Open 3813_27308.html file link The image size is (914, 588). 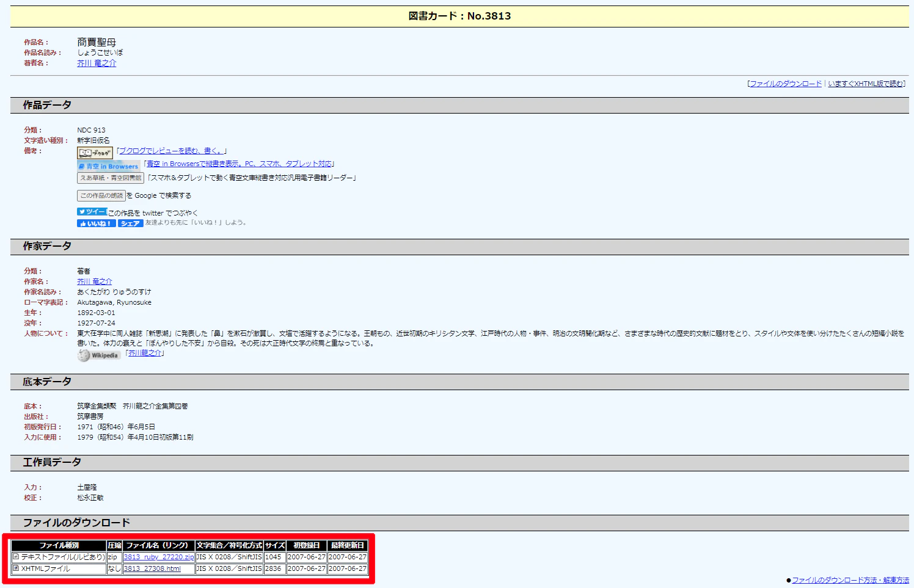pyautogui.click(x=152, y=568)
